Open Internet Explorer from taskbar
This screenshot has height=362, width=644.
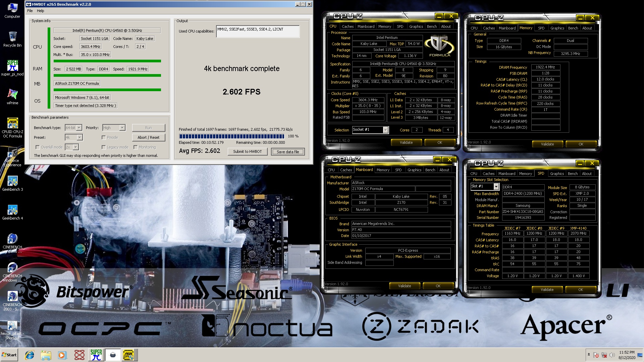click(x=30, y=355)
